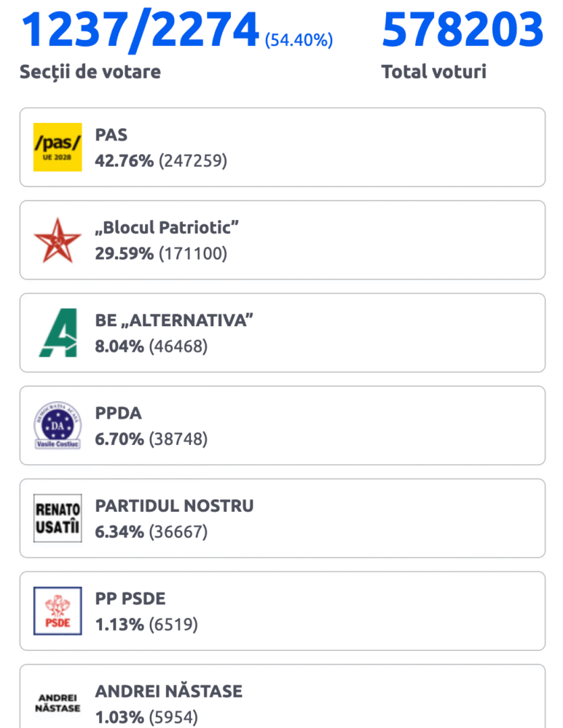
Task: Click the Total voturi label
Action: [434, 71]
